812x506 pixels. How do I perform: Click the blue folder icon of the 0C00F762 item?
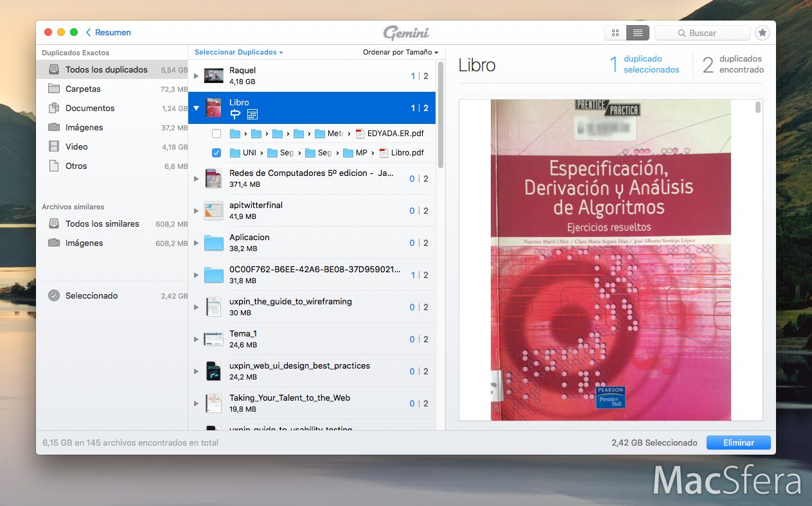point(213,275)
